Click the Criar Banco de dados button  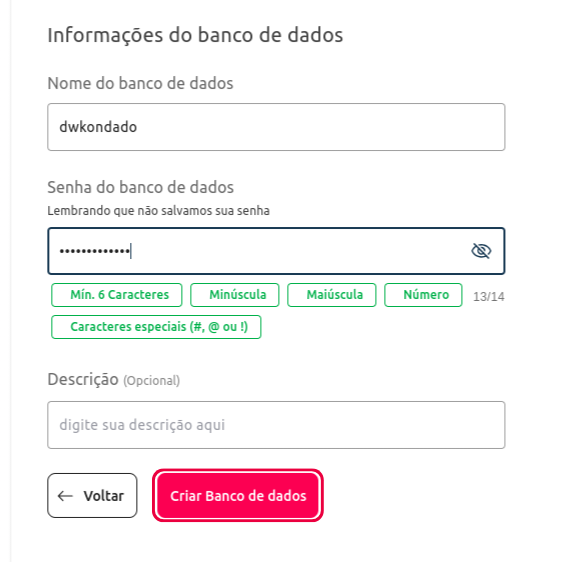coord(238,496)
